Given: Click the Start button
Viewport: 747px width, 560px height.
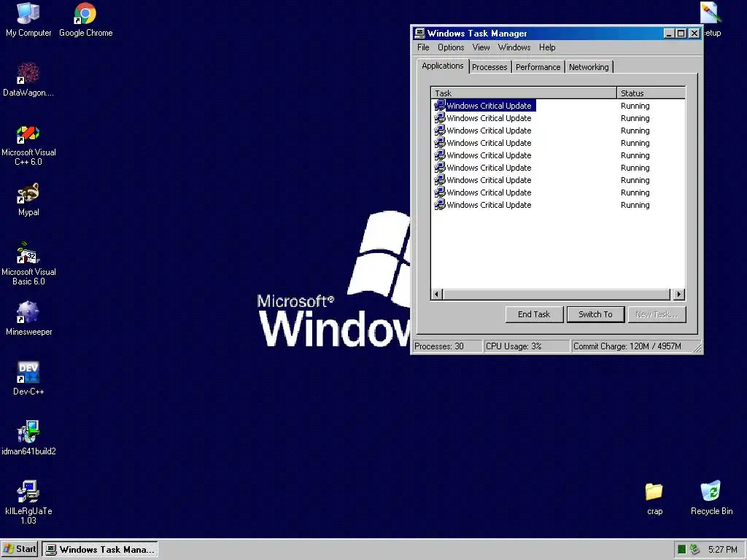Looking at the screenshot, I should [x=20, y=549].
